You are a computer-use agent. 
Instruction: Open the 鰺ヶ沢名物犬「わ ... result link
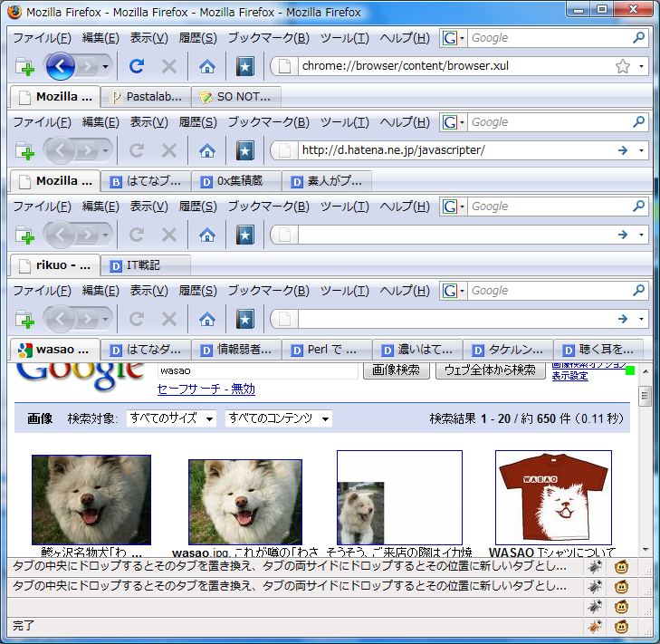[91, 553]
